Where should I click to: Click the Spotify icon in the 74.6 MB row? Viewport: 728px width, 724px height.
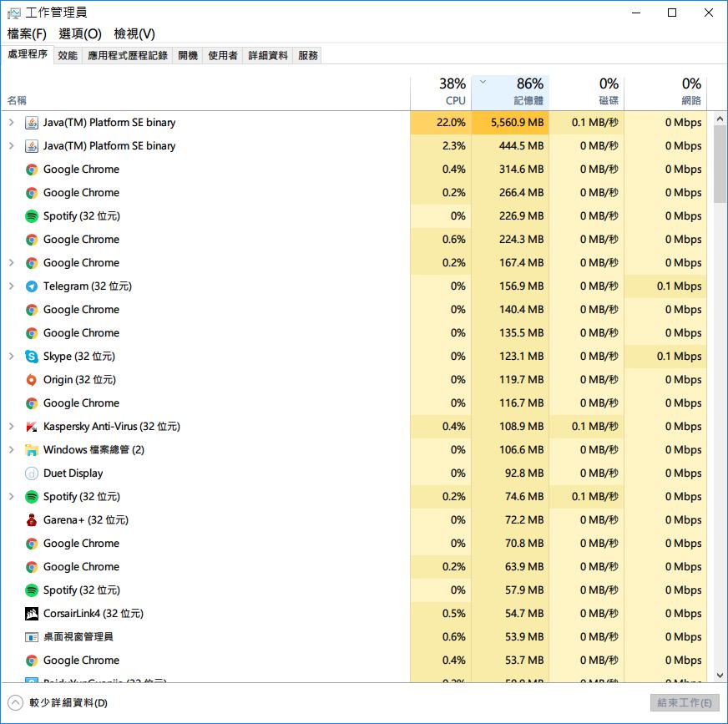32,496
